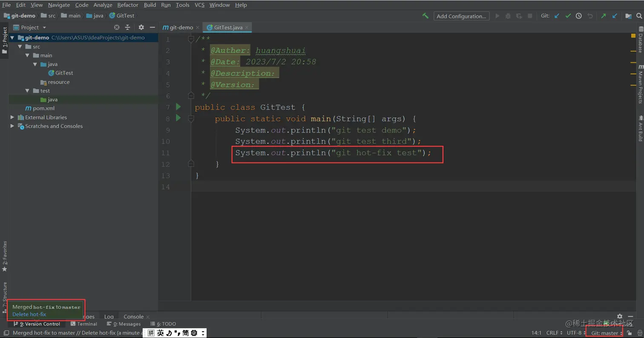
Task: Open the Analyze menu
Action: [x=102, y=5]
